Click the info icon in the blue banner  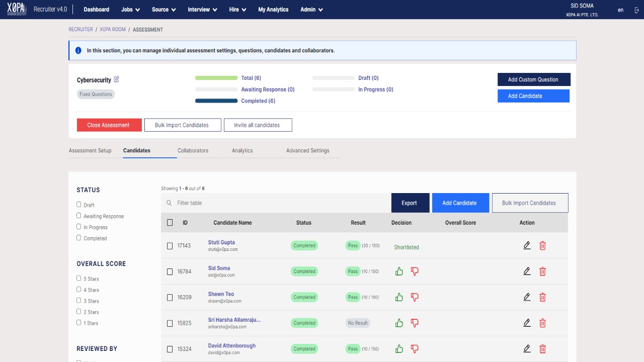pyautogui.click(x=78, y=50)
